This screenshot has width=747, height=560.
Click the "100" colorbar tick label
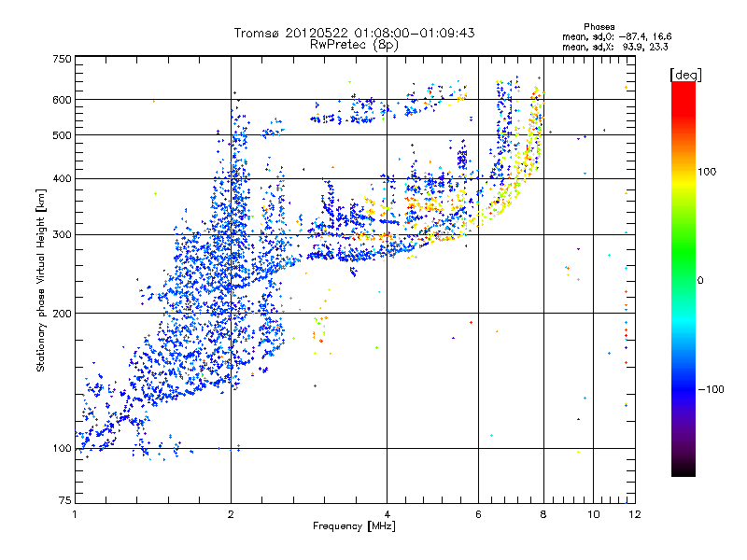point(707,172)
